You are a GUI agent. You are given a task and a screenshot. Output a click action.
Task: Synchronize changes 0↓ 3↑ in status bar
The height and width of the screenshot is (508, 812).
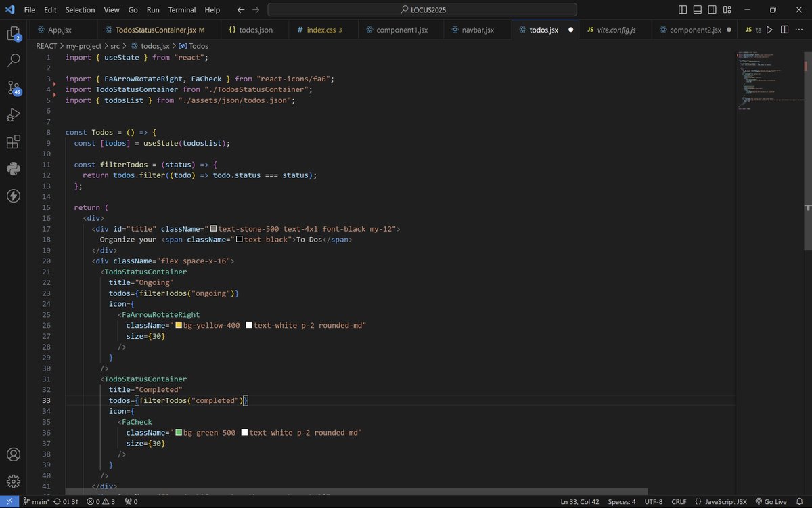pyautogui.click(x=66, y=502)
